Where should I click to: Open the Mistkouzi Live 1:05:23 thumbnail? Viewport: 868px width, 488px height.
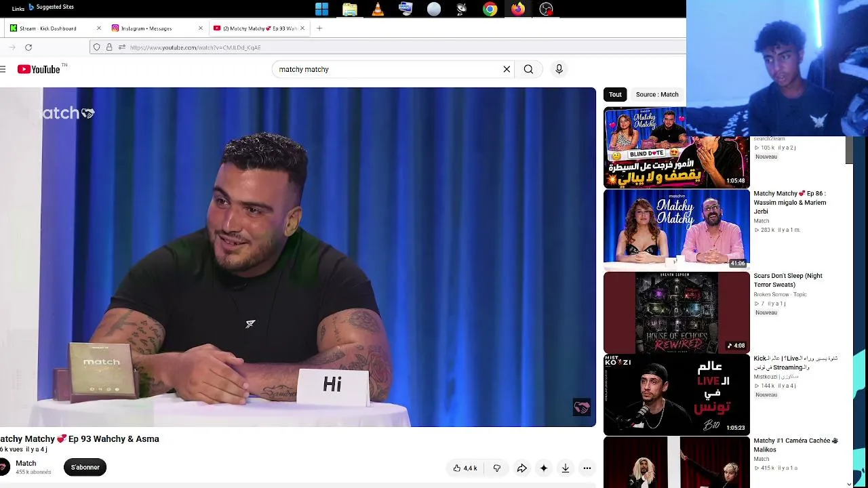[677, 395]
